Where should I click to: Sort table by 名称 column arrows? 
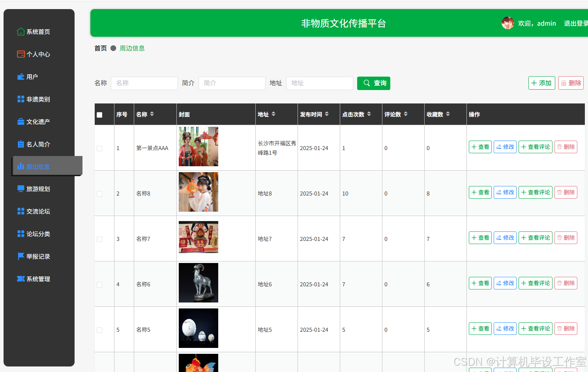[152, 114]
